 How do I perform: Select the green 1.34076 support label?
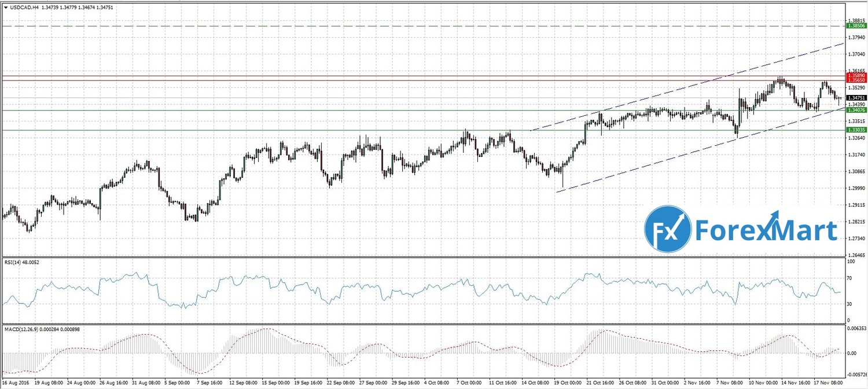(856, 110)
